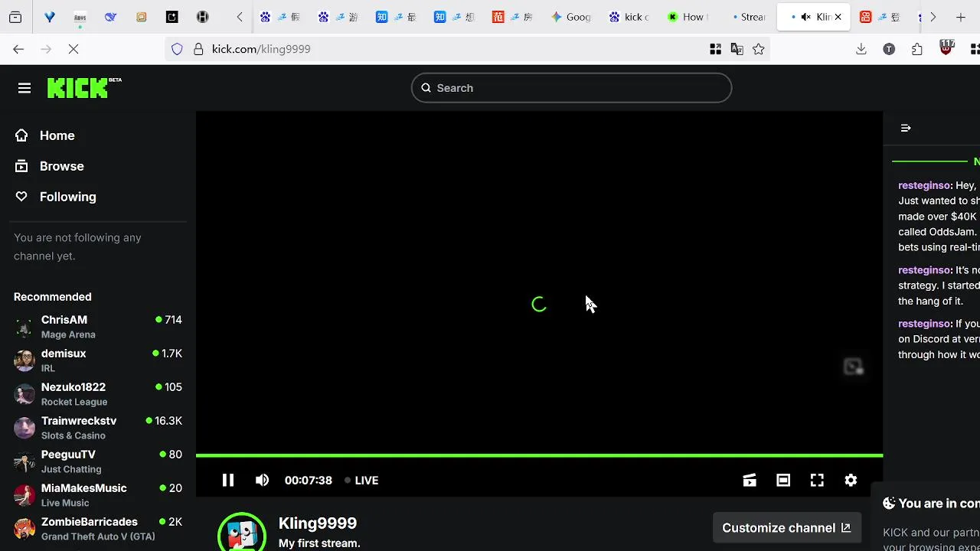The image size is (980, 551).
Task: Open MiaMakesMusic recommended channel
Action: pos(98,495)
